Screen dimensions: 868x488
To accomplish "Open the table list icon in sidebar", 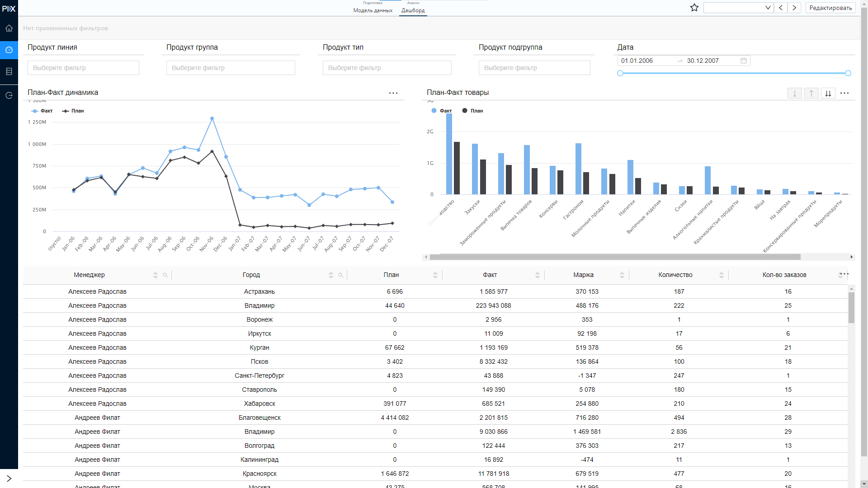I will [x=9, y=71].
